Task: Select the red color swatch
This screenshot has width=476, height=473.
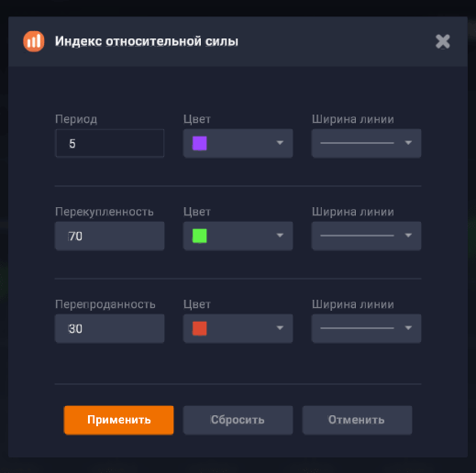Action: (x=200, y=328)
